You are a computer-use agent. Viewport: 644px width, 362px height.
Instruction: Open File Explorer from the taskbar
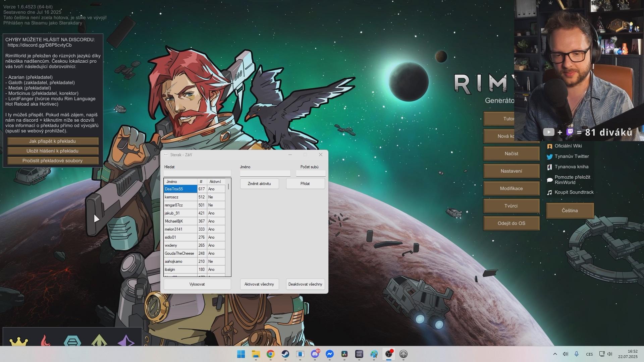(256, 354)
